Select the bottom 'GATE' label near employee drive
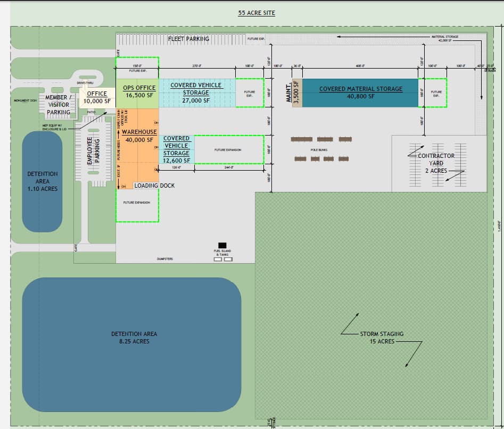Viewport: 504px width, 429px height. pos(76,248)
